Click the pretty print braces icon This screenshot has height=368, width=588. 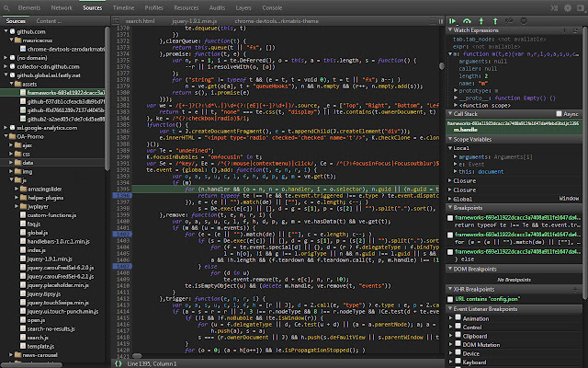coord(118,362)
